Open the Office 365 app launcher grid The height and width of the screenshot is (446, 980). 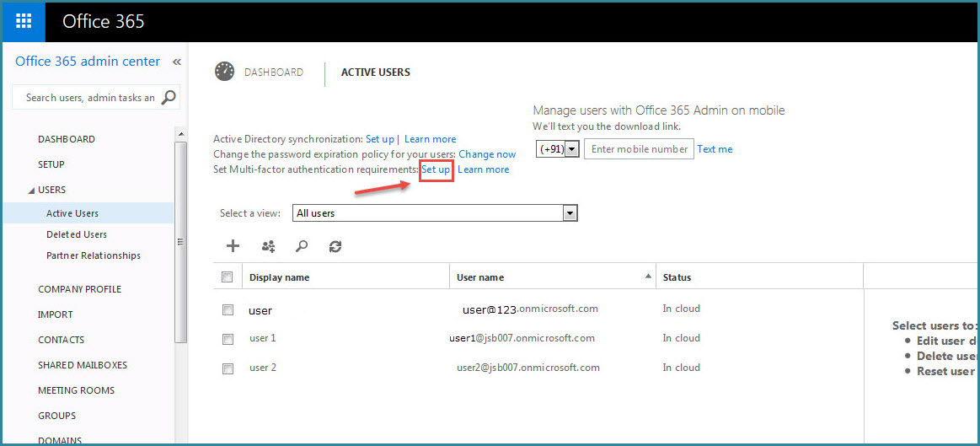(23, 21)
